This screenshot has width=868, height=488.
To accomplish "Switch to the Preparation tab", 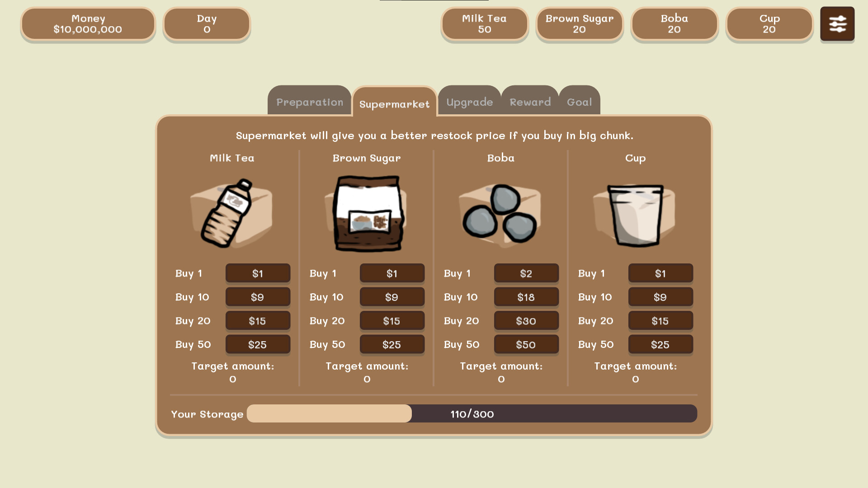I will point(309,101).
